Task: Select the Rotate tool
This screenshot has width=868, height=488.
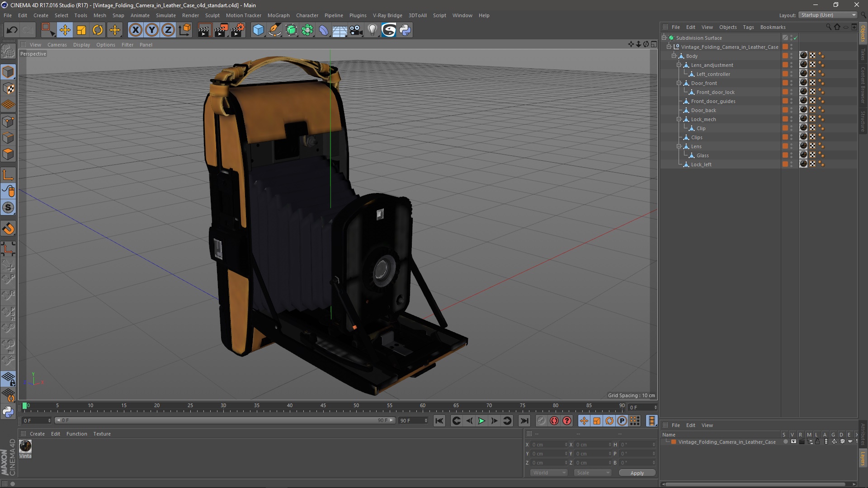Action: 98,30
